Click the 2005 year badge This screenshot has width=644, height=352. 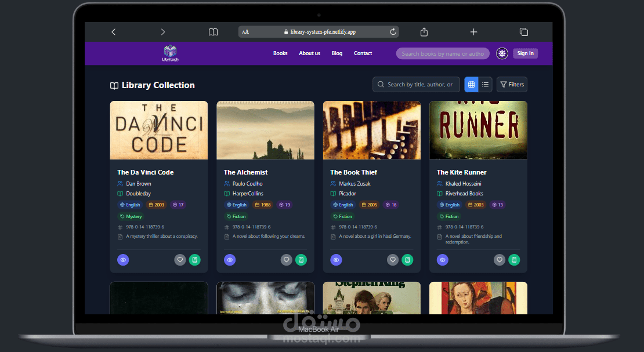tap(369, 205)
